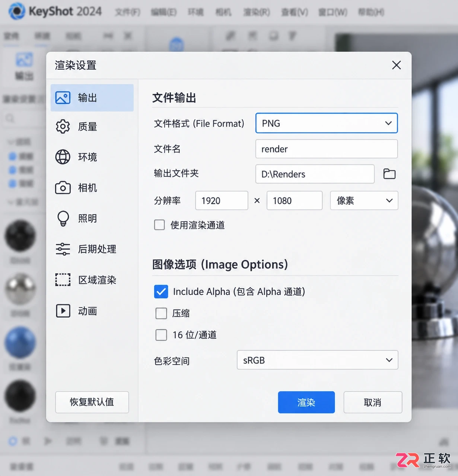This screenshot has width=458, height=476.
Task: Open the 渲染(R) menu
Action: pyautogui.click(x=257, y=12)
